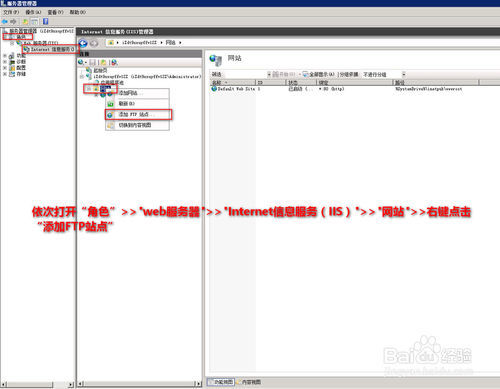Click the Show/Hide console tree toolbar icon
500x389 pixels.
(x=34, y=22)
